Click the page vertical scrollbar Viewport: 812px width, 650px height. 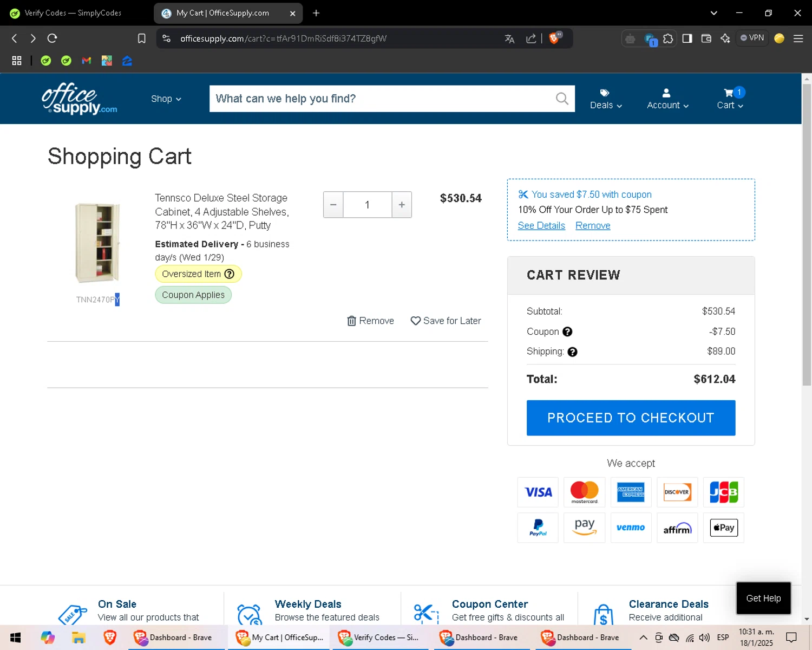(807, 235)
